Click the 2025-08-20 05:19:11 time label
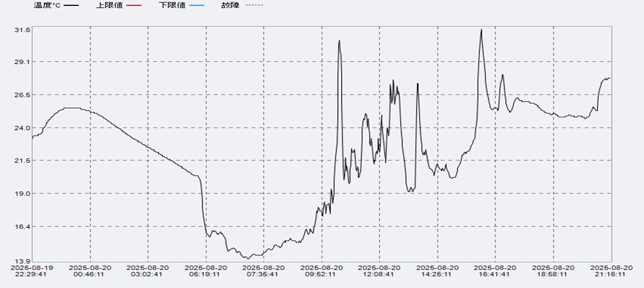This screenshot has height=288, width=644. coord(206,271)
